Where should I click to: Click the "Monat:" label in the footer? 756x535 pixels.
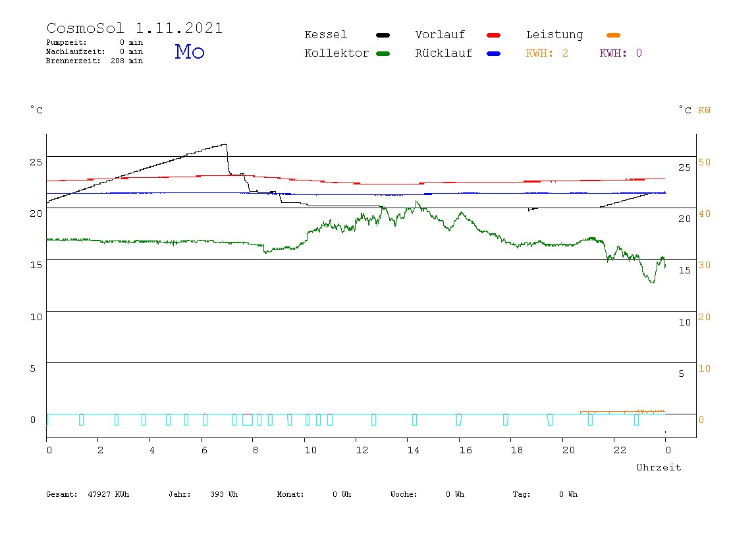pos(290,494)
